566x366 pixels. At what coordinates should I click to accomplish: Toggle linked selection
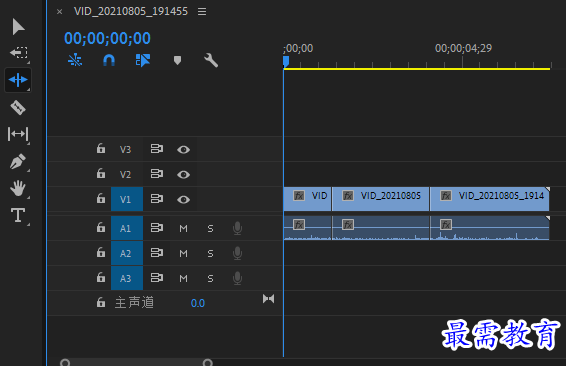point(143,60)
